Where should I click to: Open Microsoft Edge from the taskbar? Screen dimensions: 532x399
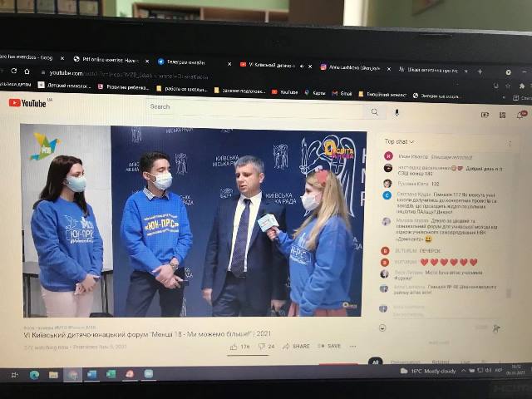[35, 375]
